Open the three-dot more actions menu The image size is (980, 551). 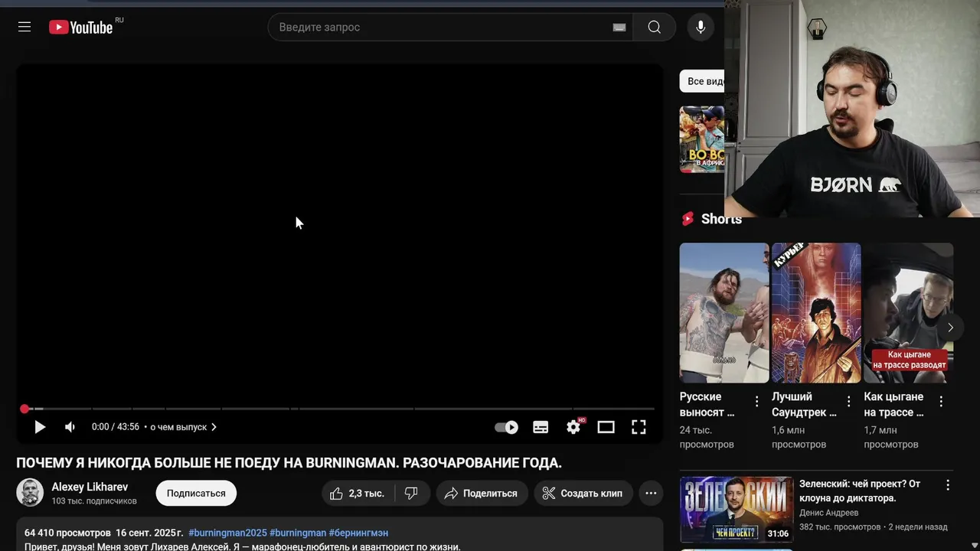(651, 494)
